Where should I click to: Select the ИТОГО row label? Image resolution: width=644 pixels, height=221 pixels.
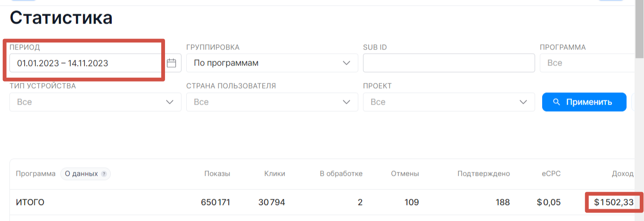point(30,203)
